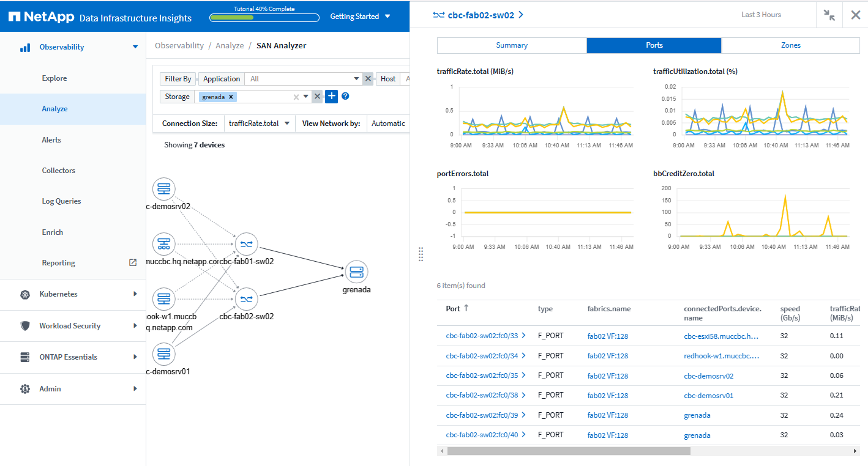Click the cbc-demosrv02 connected device link

(708, 376)
